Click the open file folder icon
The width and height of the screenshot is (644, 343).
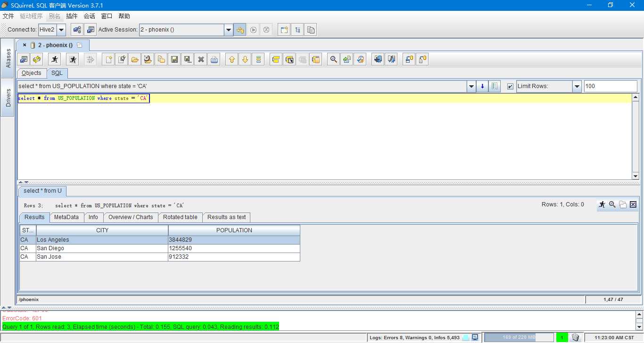point(135,59)
